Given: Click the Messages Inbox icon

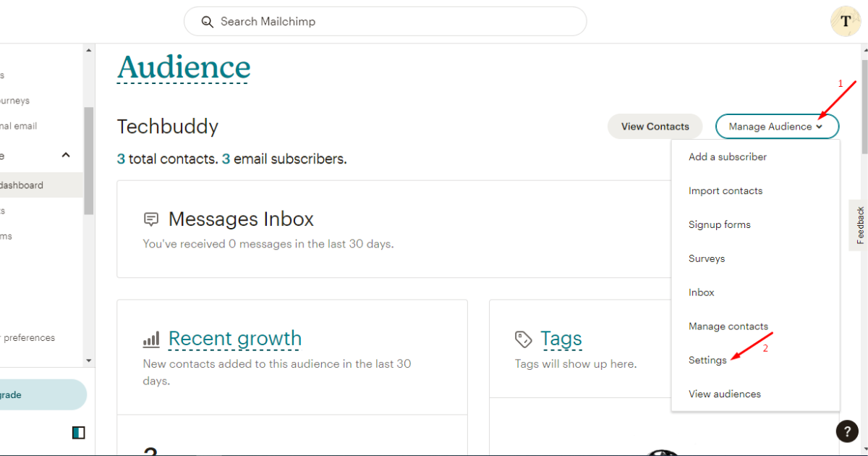Looking at the screenshot, I should click(x=151, y=219).
